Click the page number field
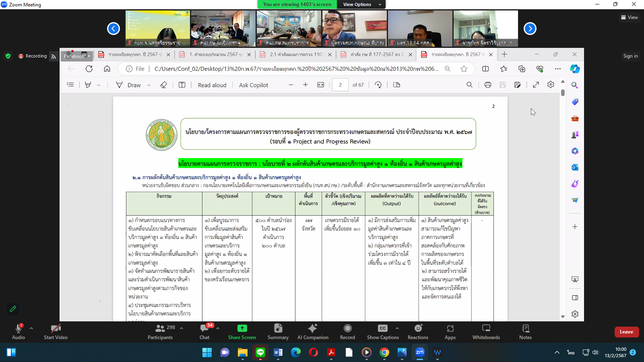This screenshot has height=362, width=644. (340, 85)
